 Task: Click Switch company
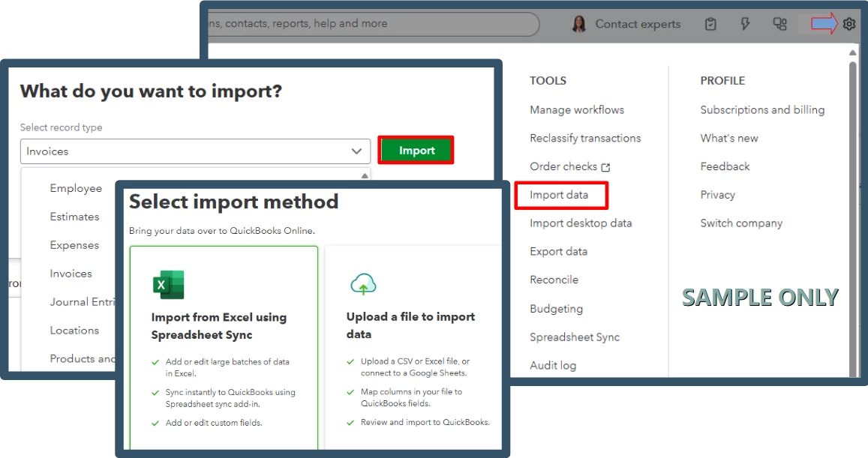tap(741, 223)
